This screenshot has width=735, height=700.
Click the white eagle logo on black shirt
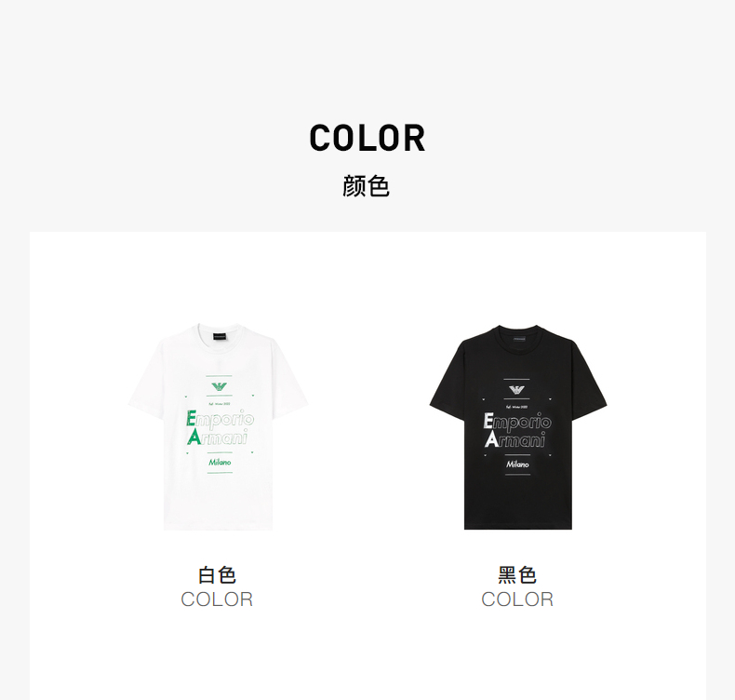coord(516,390)
